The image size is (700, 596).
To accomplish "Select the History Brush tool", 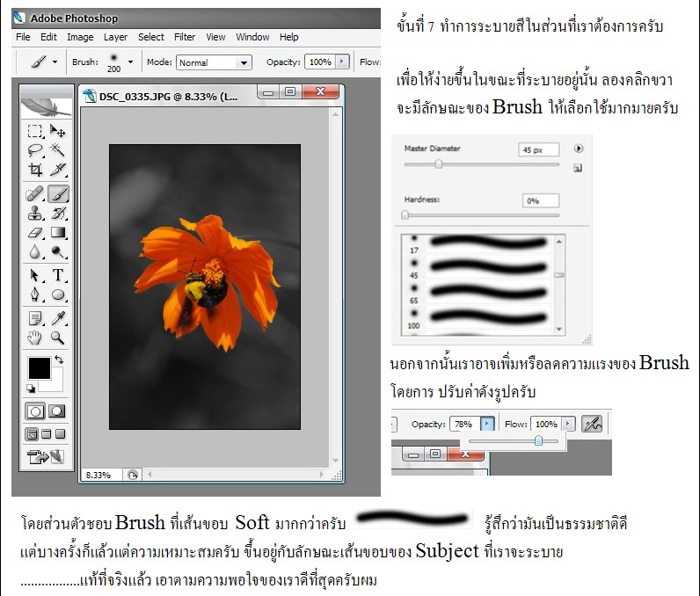I will (58, 214).
